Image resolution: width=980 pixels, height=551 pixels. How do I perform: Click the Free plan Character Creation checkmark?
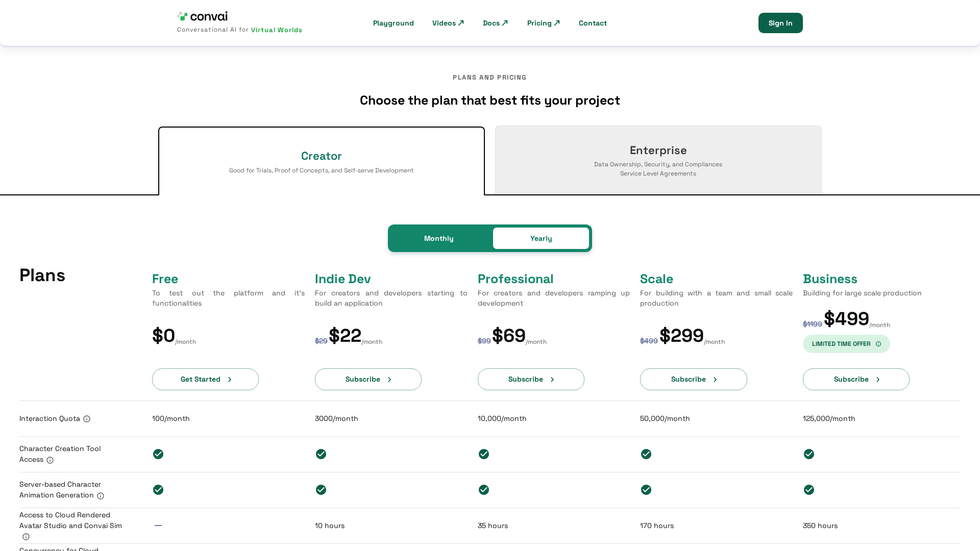[158, 454]
